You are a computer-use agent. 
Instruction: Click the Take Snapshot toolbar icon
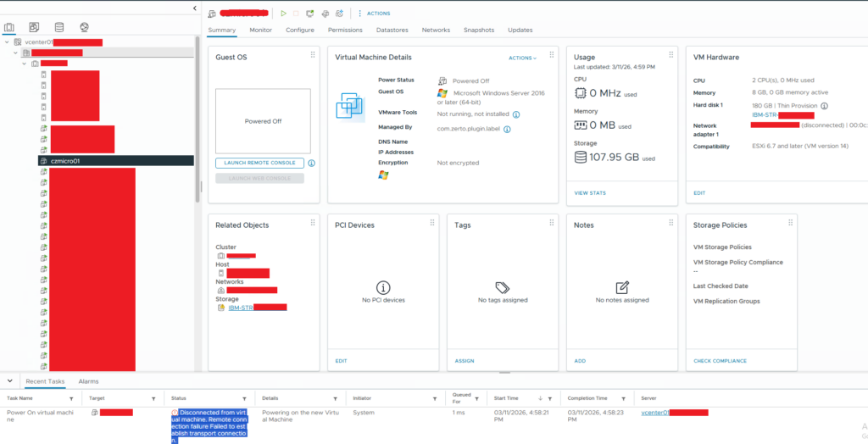coord(339,14)
